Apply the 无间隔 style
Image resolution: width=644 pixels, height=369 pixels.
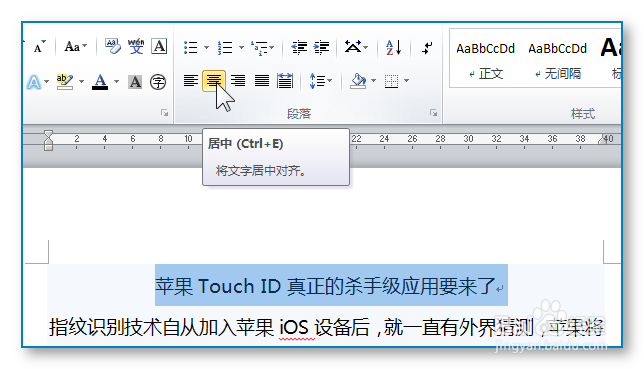(557, 60)
